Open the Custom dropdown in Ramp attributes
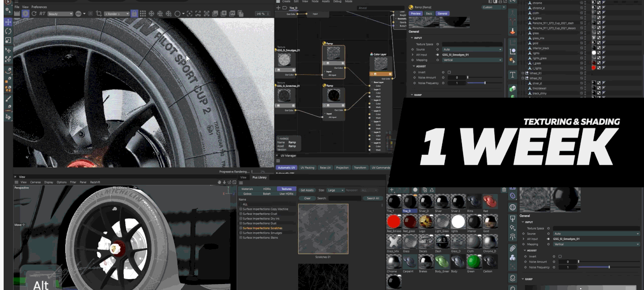Image resolution: width=644 pixels, height=290 pixels. [x=493, y=7]
